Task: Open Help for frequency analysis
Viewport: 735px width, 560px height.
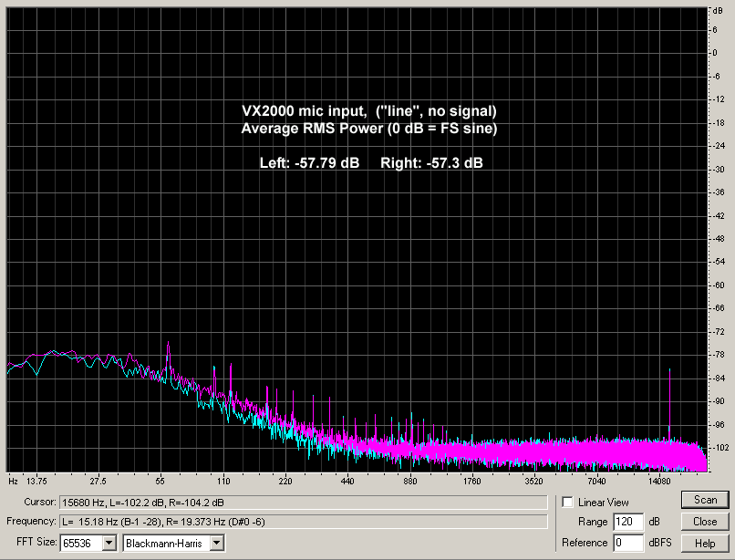Action: point(705,543)
